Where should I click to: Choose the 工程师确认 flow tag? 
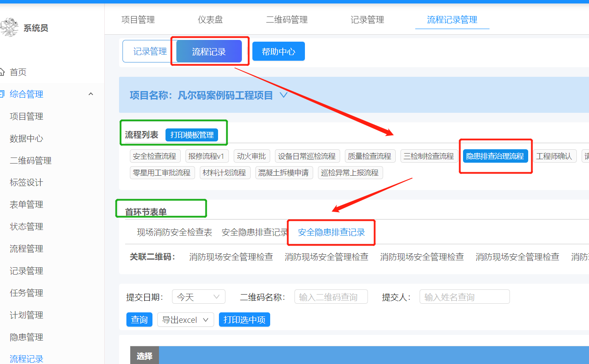point(554,156)
